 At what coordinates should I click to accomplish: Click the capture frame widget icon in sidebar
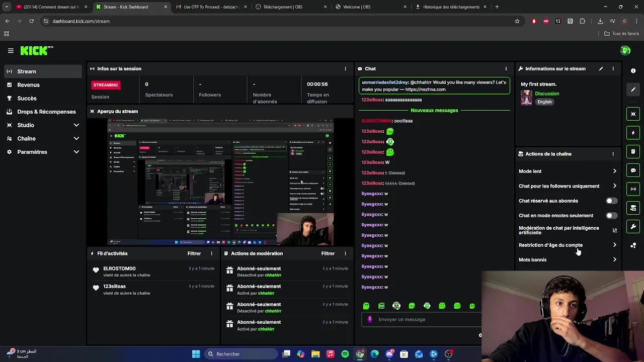click(x=633, y=114)
